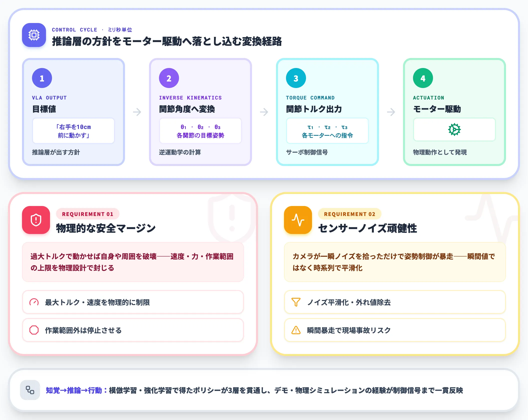Viewport: 528px width, 420px height.
Task: Select the row 最大トルク・速度を物理的に制限
Action: tap(133, 302)
